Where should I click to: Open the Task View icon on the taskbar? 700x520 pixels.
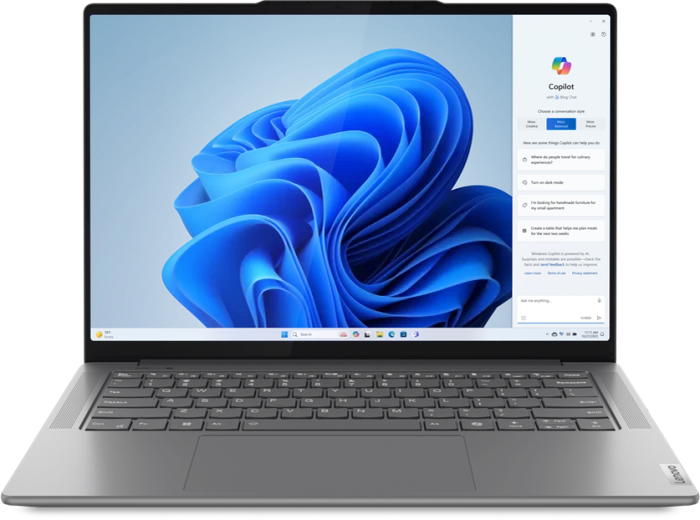pos(367,334)
